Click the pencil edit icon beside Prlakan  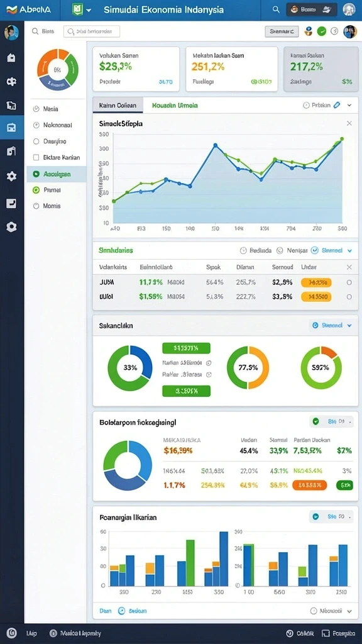click(337, 105)
